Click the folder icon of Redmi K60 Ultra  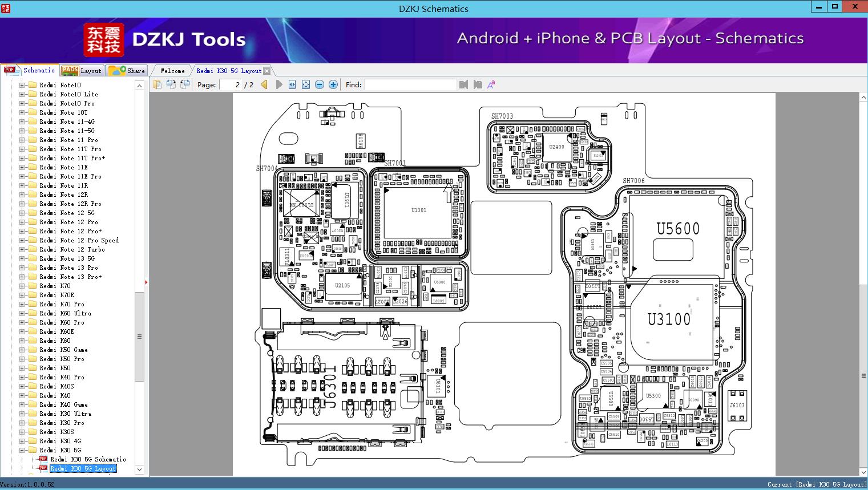(x=33, y=313)
